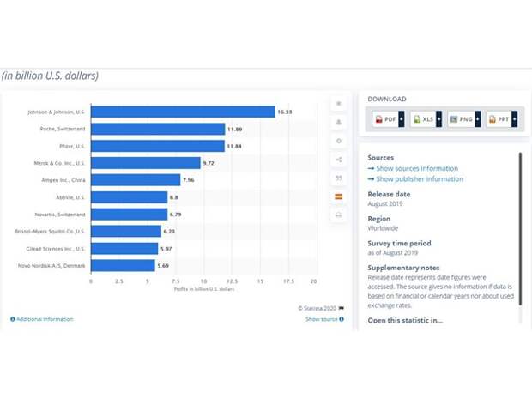Click the Amgen Inc. bar
Viewport: 532px width, 399px height.
[136, 180]
